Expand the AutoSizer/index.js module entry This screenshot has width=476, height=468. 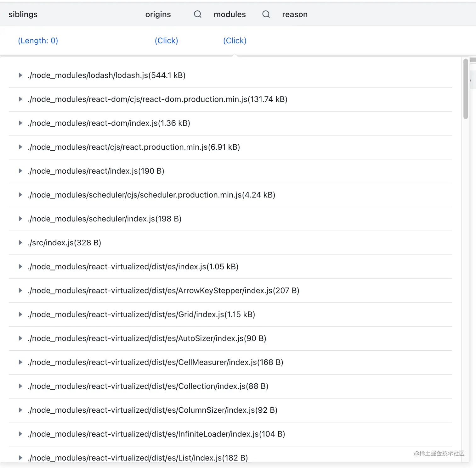20,338
